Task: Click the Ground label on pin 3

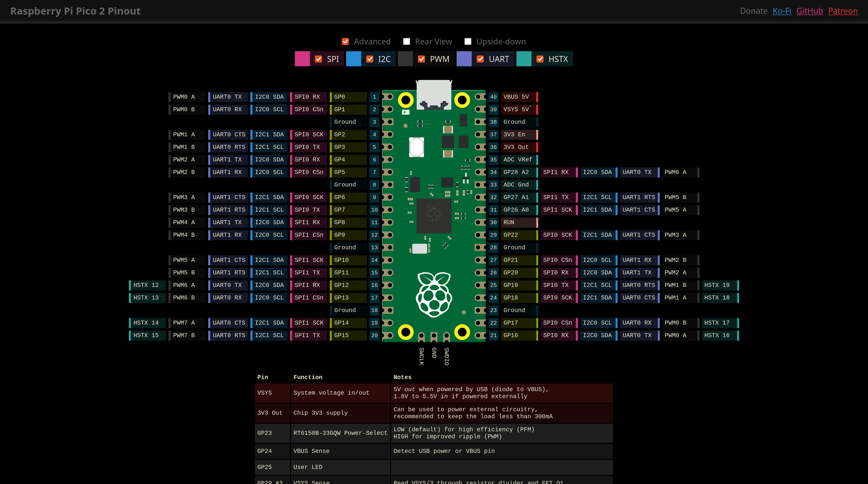Action: (348, 122)
